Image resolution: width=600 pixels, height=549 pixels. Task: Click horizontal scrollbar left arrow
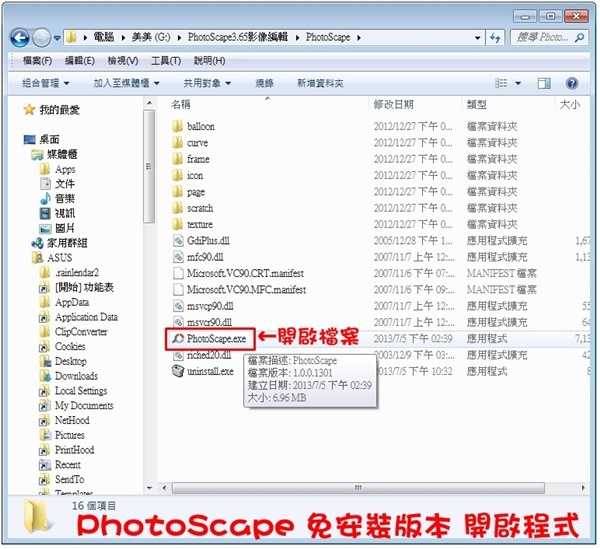pyautogui.click(x=164, y=488)
